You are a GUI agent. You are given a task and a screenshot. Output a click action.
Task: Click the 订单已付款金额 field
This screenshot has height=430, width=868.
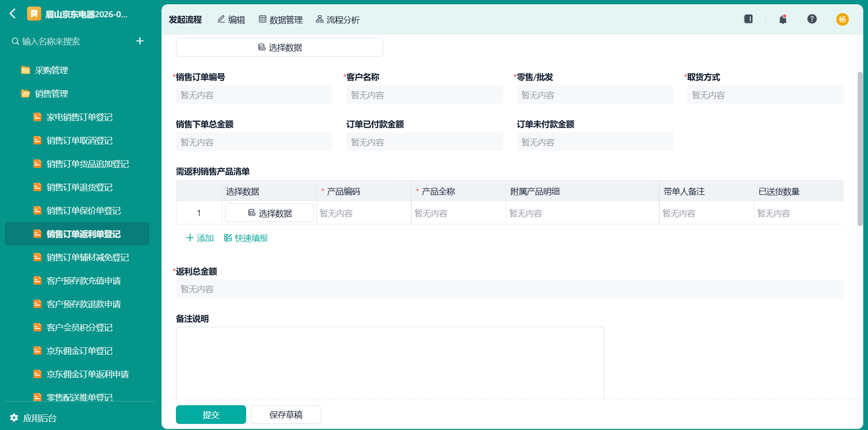[x=424, y=142]
